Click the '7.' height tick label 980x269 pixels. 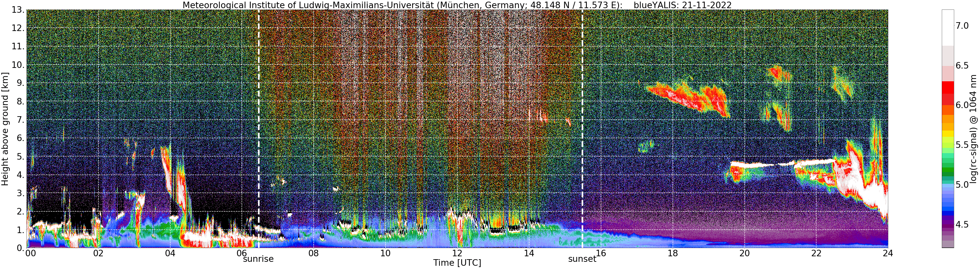[x=21, y=120]
